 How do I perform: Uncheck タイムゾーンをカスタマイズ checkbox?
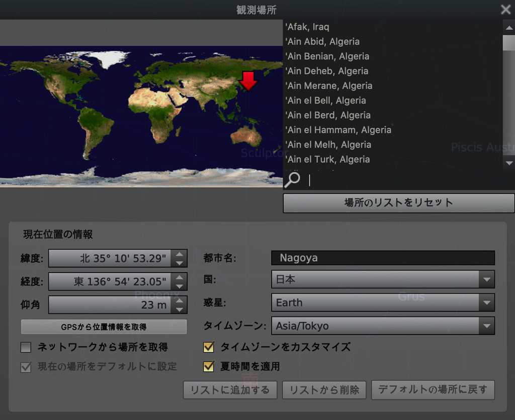pos(209,347)
